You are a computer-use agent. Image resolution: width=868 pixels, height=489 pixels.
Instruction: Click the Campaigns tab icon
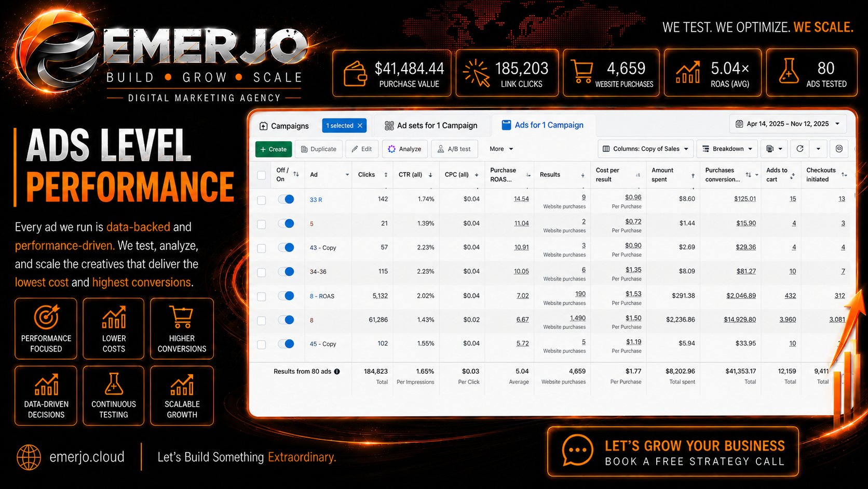coord(263,126)
